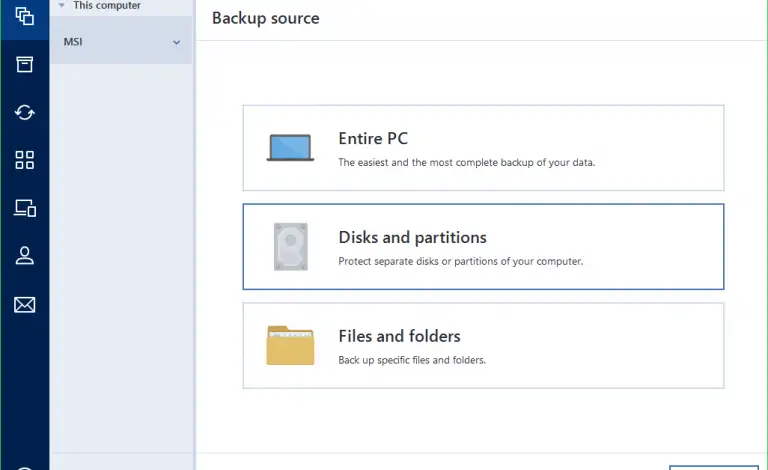Viewport: 768px width, 470px height.
Task: Choose Files and folders as source
Action: tap(483, 345)
